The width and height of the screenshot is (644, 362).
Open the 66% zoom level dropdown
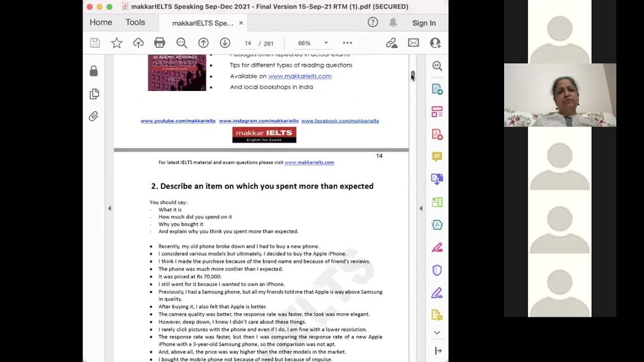(313, 43)
